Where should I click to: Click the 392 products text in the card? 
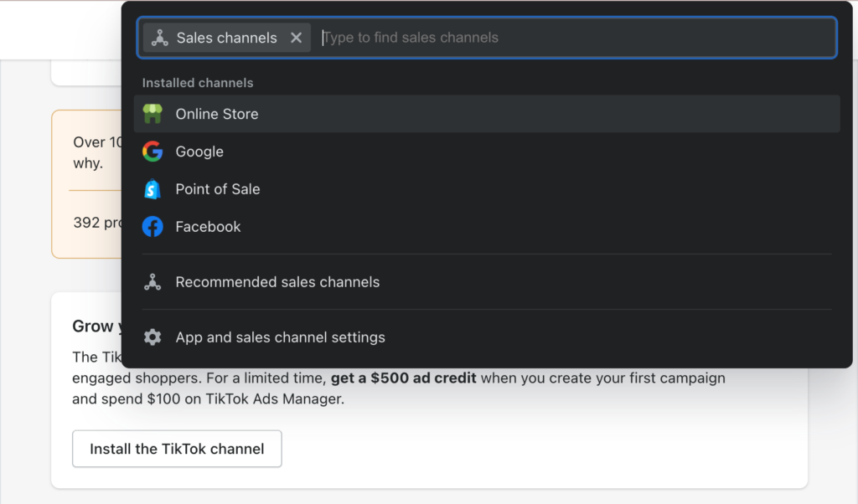(97, 223)
